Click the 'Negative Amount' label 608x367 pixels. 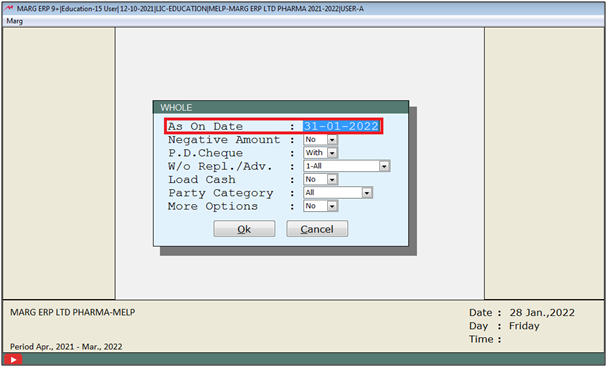(x=224, y=140)
